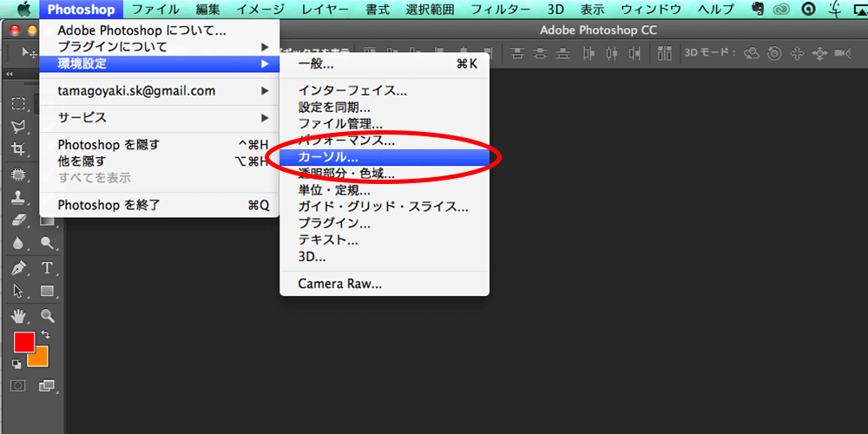This screenshot has height=434, width=868.
Task: Select the Path Selection arrow tool
Action: (19, 291)
